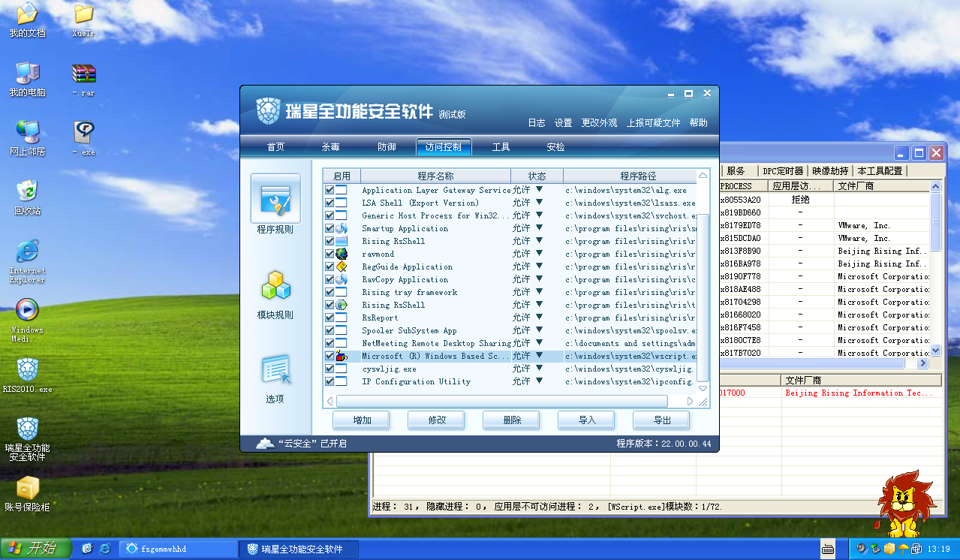Switch to 安检 tab
Screen dimensions: 960x560
click(x=556, y=147)
